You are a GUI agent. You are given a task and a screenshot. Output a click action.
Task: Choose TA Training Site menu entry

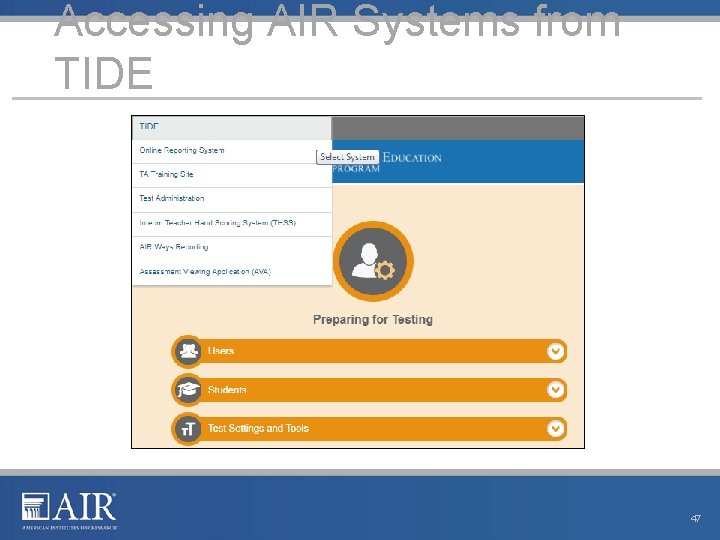[x=231, y=175]
